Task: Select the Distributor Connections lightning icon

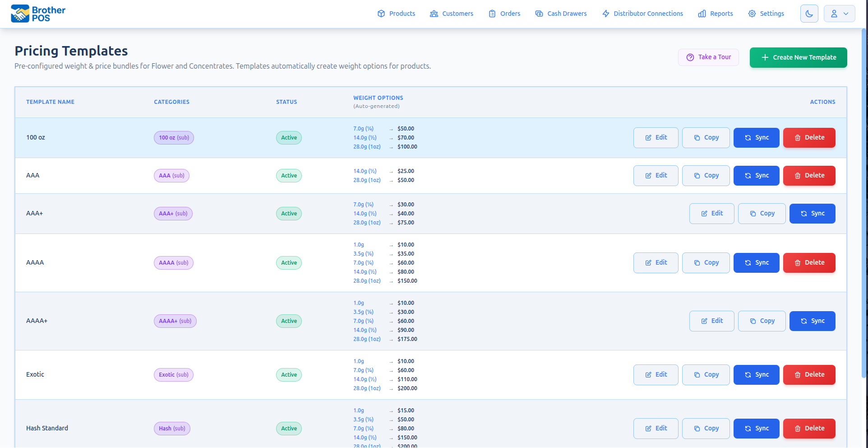Action: point(605,14)
